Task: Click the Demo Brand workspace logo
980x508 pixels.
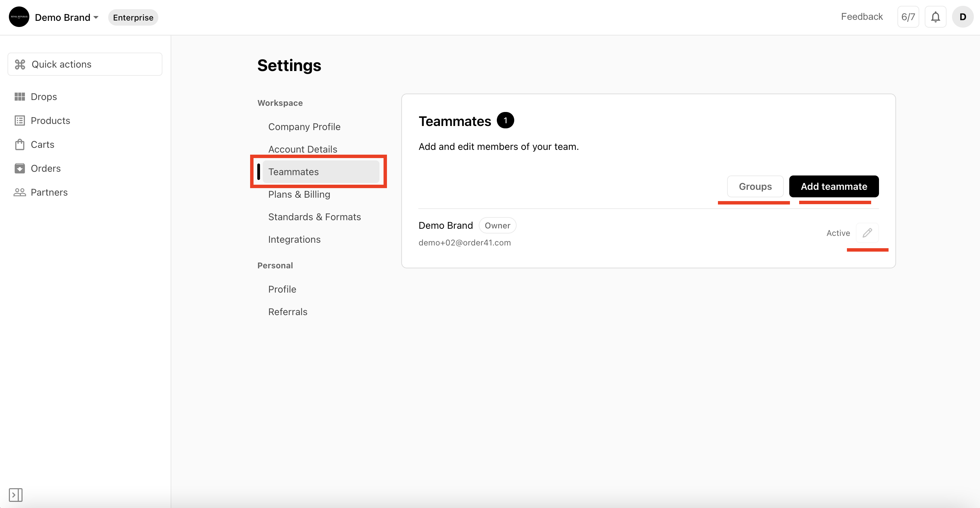Action: tap(19, 17)
